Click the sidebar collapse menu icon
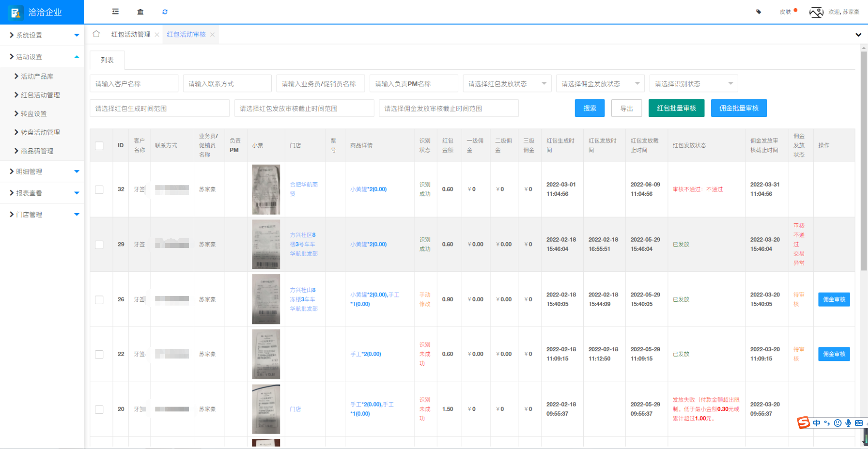The image size is (868, 449). (x=115, y=12)
